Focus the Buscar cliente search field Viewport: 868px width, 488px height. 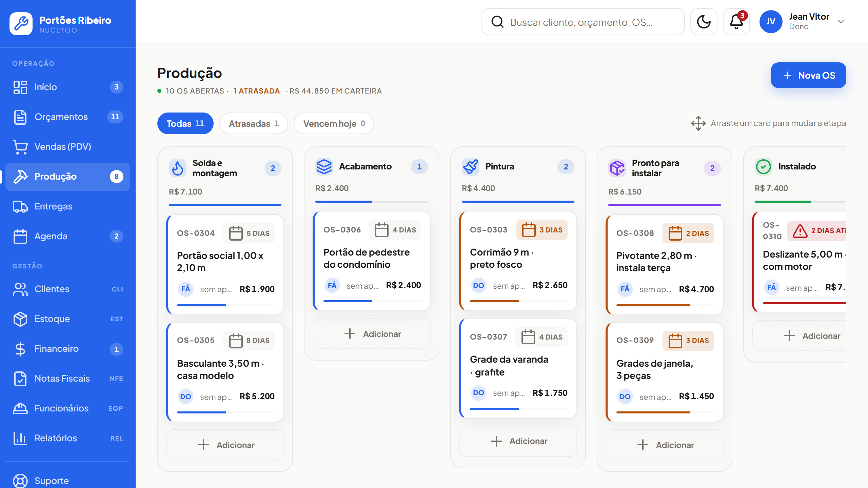(x=583, y=22)
